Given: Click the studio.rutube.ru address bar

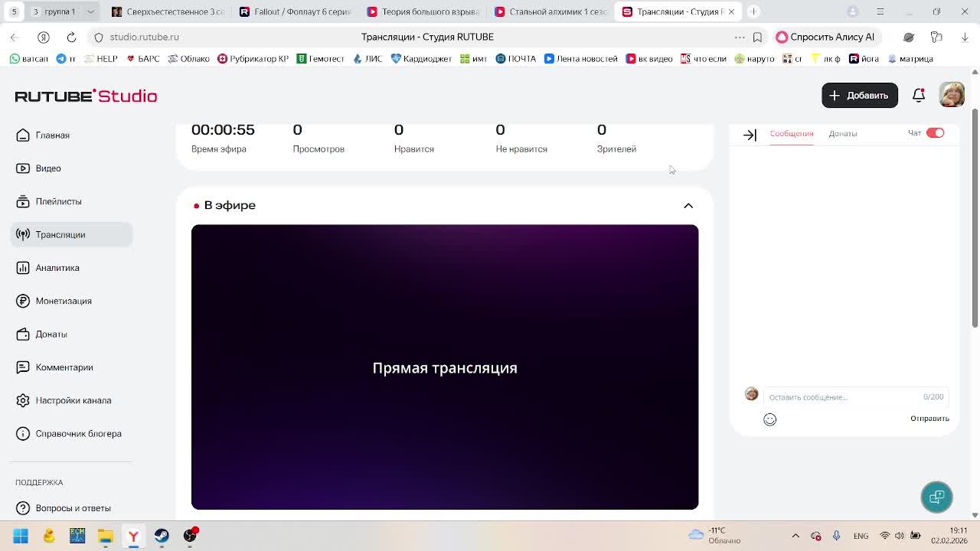Looking at the screenshot, I should tap(144, 37).
